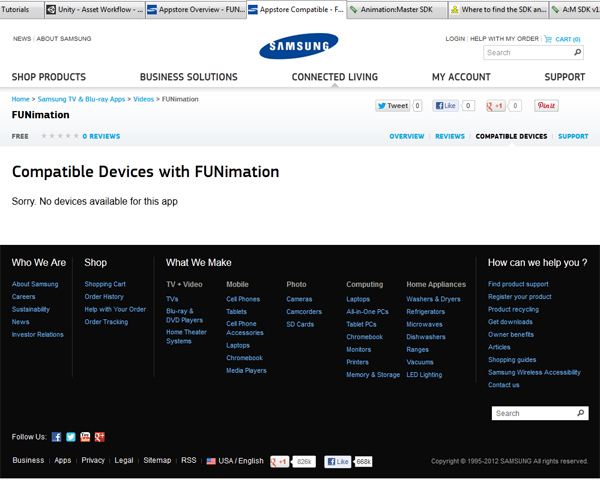Open the Reviews tab
This screenshot has width=600, height=485.
(x=450, y=136)
